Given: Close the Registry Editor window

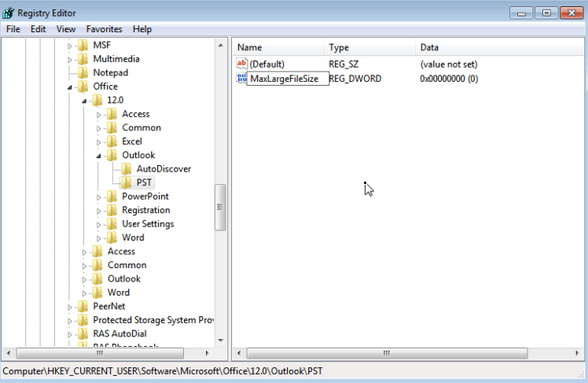Looking at the screenshot, I should pyautogui.click(x=571, y=13).
